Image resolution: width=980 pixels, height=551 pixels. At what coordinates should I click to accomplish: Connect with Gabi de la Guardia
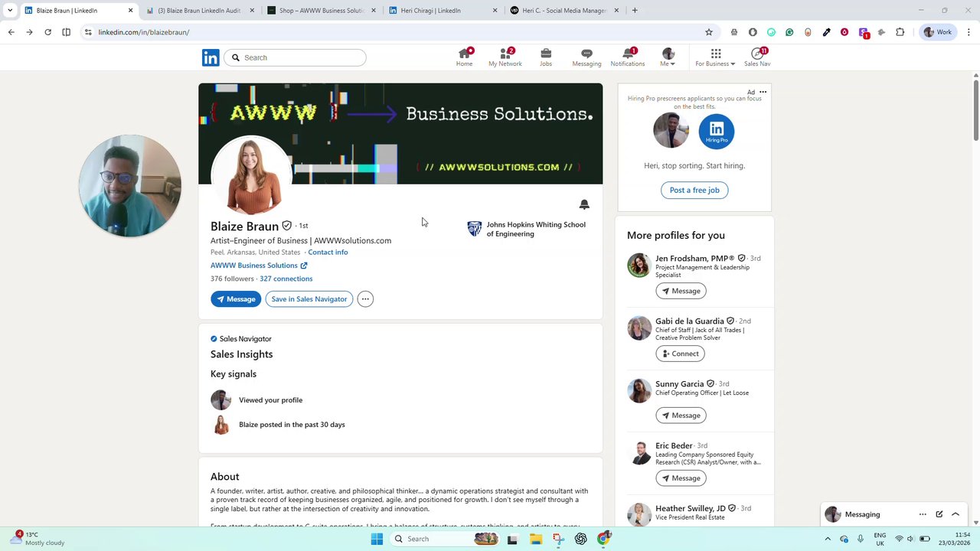(680, 354)
